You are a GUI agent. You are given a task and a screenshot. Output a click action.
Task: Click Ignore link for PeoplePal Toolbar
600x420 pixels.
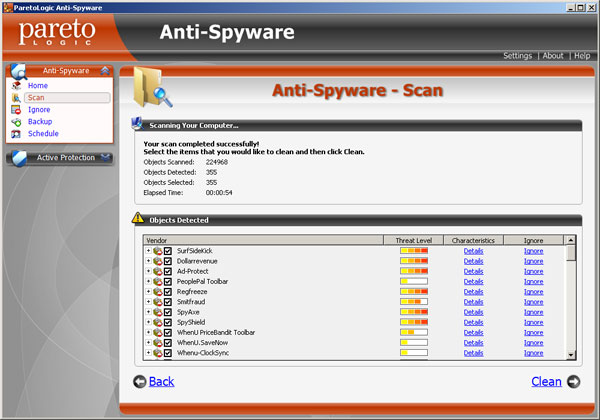[x=533, y=281]
